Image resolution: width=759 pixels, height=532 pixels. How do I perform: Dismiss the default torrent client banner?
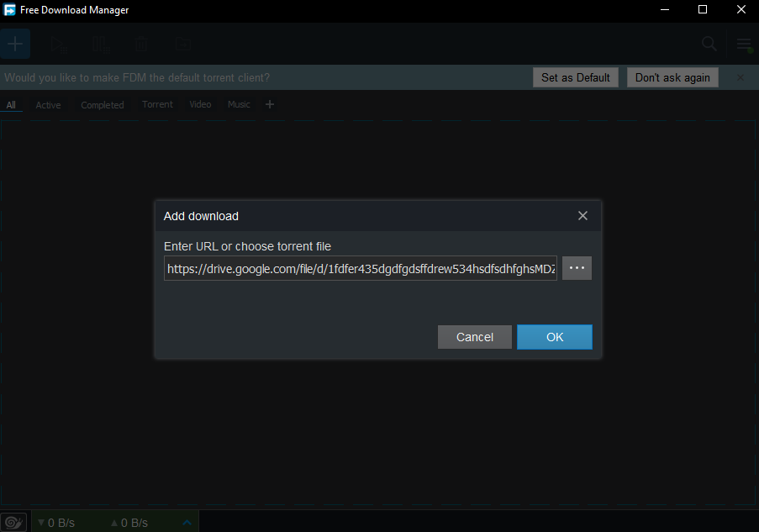[741, 77]
